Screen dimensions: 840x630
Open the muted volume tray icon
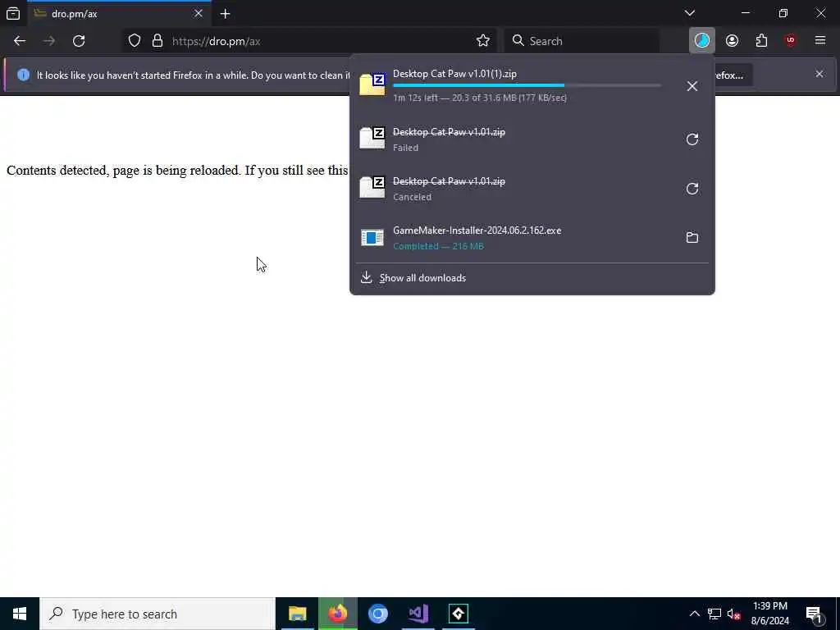734,614
